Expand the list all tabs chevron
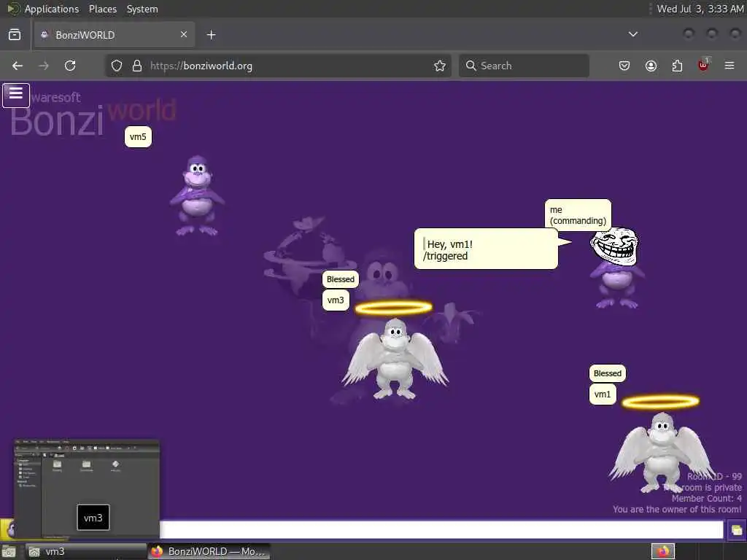This screenshot has width=747, height=560. pyautogui.click(x=633, y=34)
